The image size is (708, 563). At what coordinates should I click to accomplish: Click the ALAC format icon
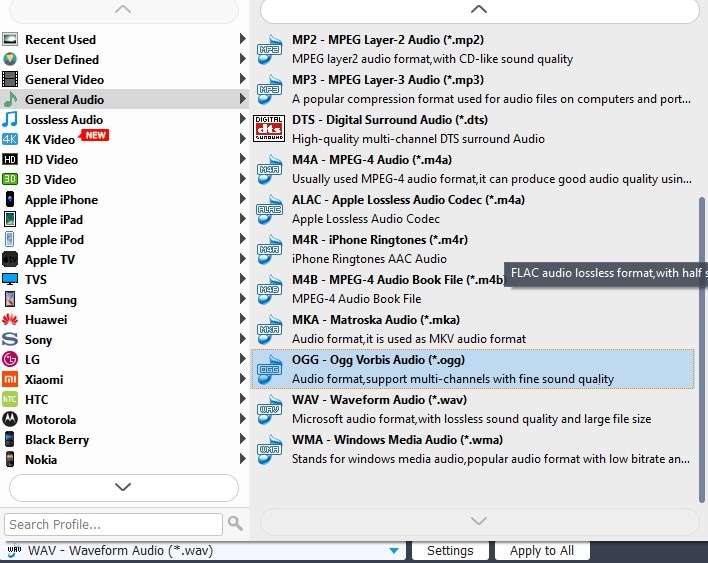coord(270,209)
